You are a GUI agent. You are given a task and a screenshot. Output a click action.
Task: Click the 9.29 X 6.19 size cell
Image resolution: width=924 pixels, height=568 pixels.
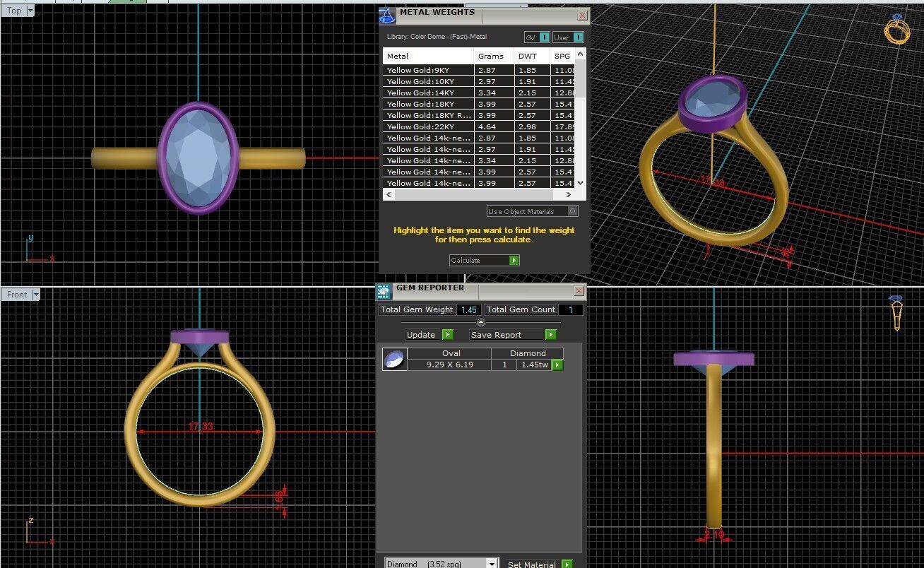click(x=451, y=365)
